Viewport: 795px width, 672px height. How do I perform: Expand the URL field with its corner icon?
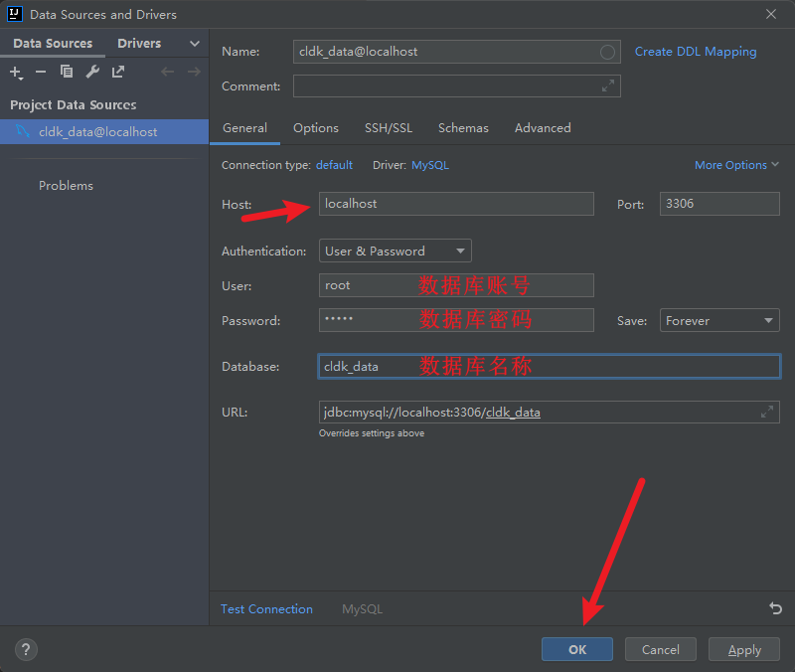(766, 412)
